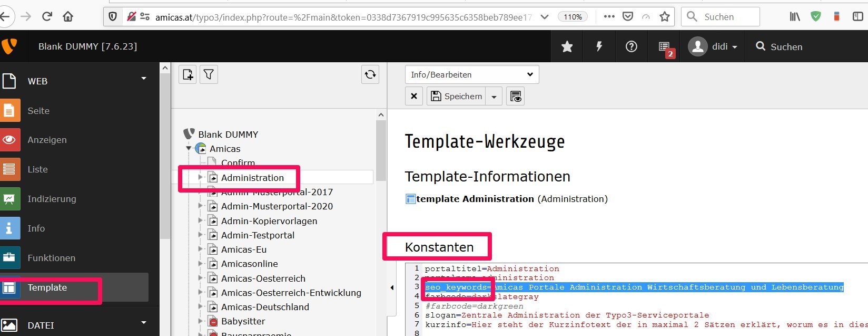
Task: Expand the DATEI module group
Action: [x=143, y=323]
